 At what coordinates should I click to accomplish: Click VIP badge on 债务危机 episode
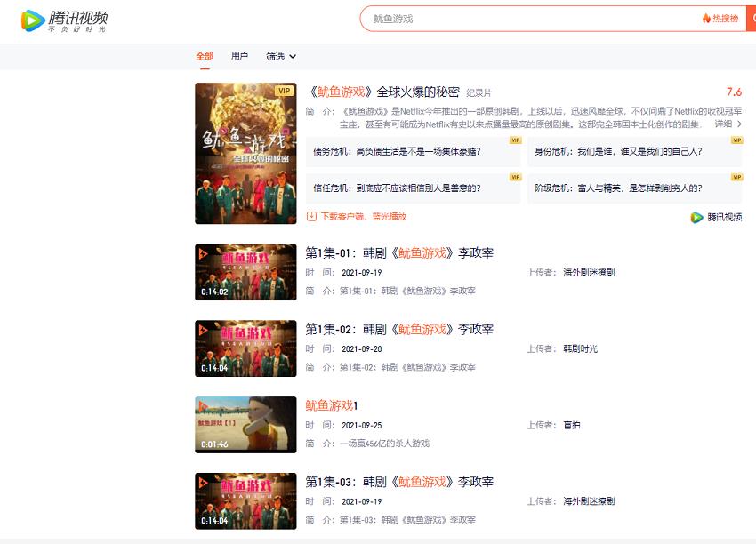coord(515,140)
